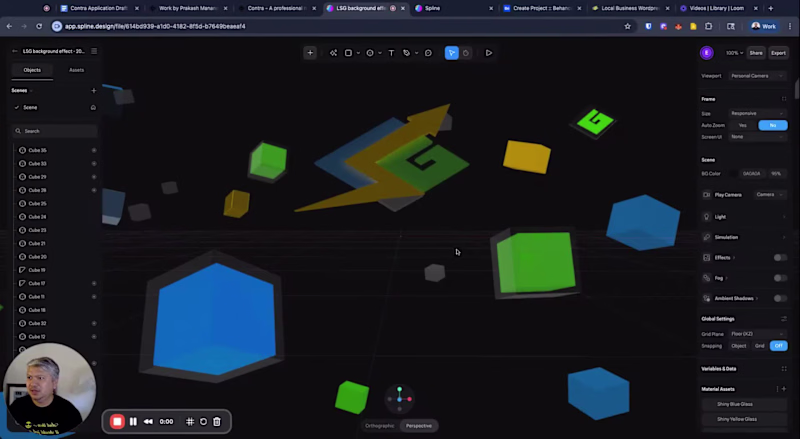This screenshot has width=800, height=439.
Task: Expand the Light settings row
Action: tap(745, 217)
